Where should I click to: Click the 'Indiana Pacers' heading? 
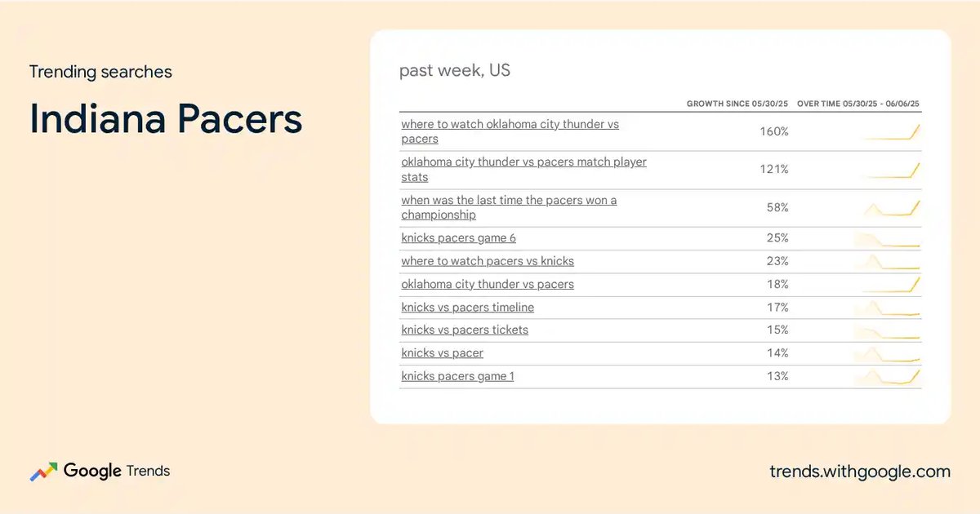(x=166, y=119)
